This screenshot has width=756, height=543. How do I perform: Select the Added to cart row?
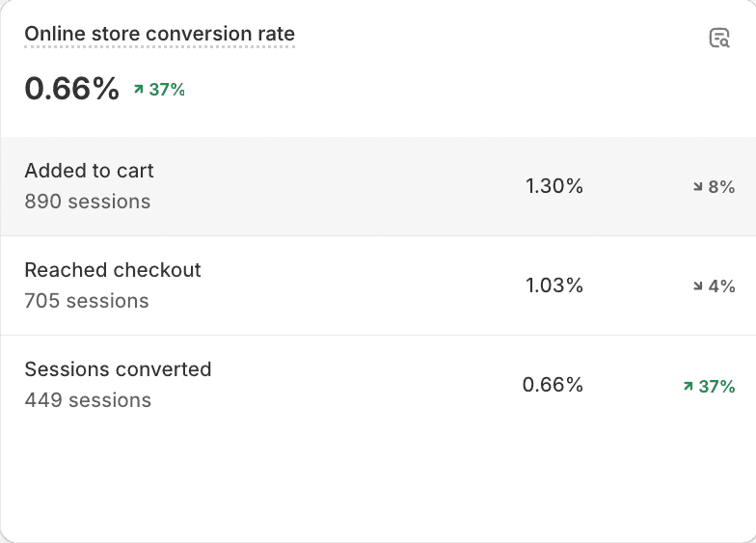[378, 186]
